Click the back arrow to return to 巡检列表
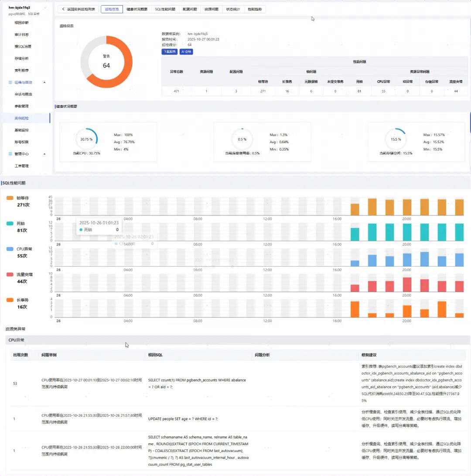471x476 pixels. [x=63, y=9]
